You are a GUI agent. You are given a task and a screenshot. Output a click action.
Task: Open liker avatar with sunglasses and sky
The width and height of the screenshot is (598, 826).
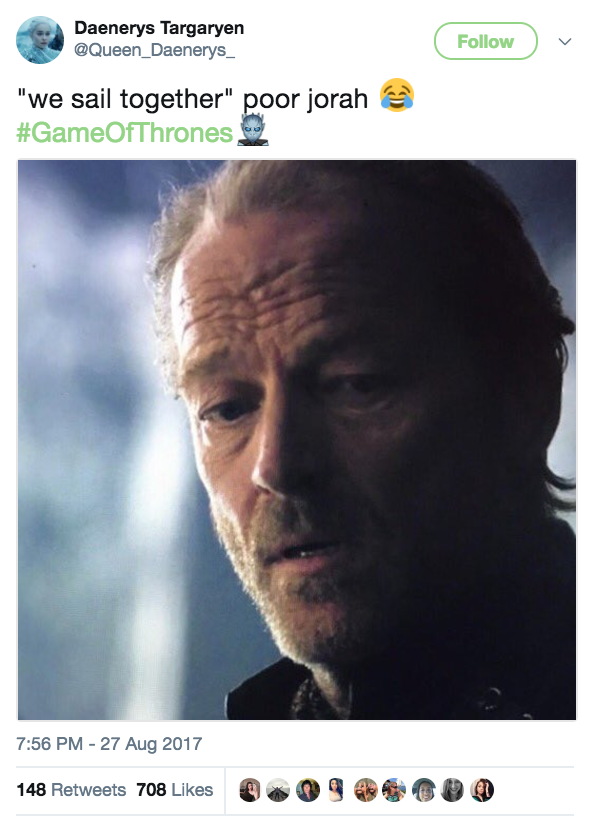click(x=395, y=790)
